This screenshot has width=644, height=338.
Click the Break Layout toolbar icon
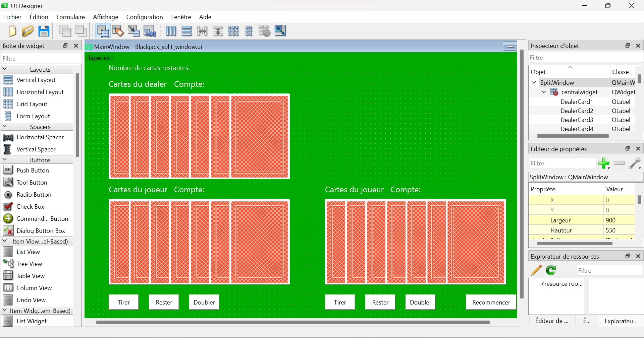(x=264, y=31)
